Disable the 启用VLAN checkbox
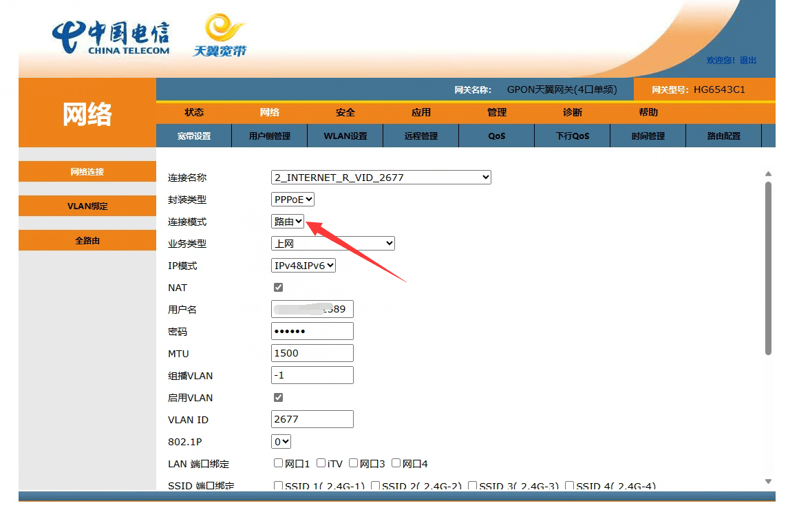The height and width of the screenshot is (532, 799). (279, 398)
